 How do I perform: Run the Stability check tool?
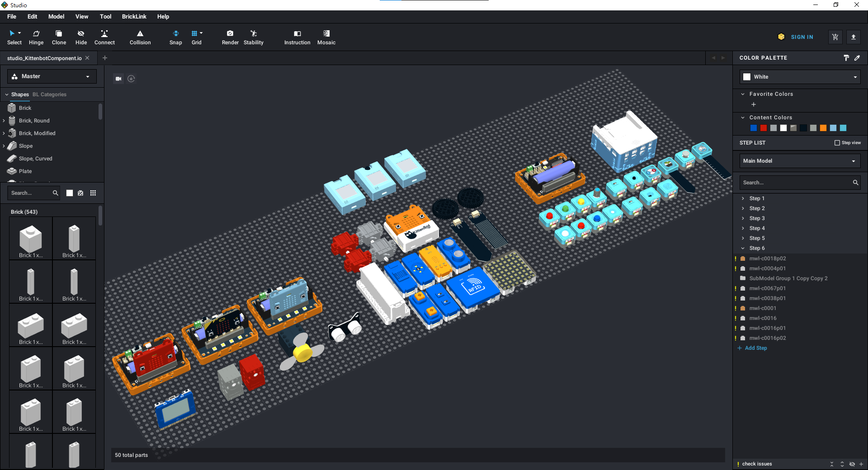pyautogui.click(x=253, y=37)
